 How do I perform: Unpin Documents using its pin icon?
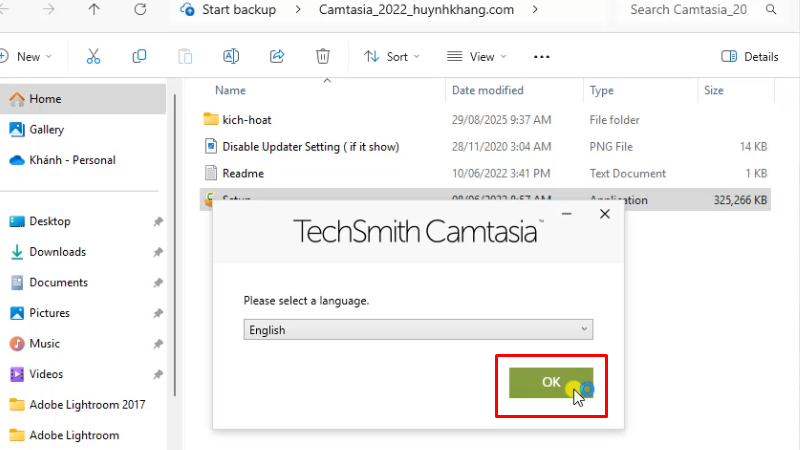pos(158,283)
